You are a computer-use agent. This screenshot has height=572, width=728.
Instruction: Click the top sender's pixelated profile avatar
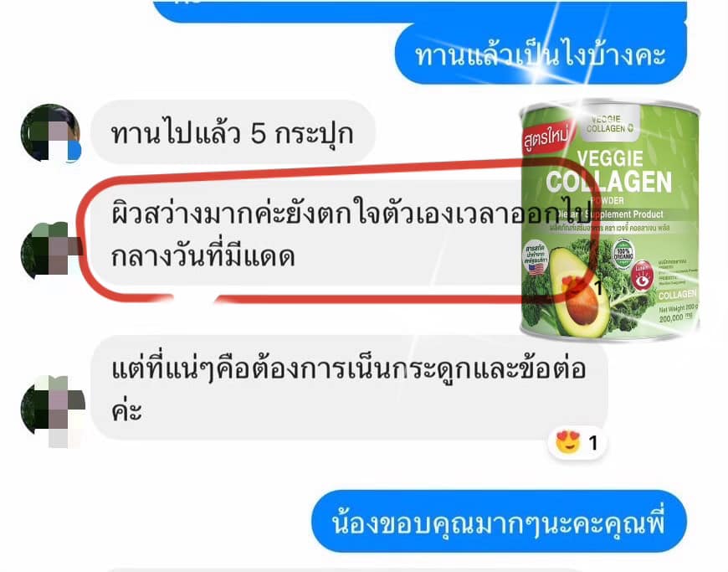point(50,133)
